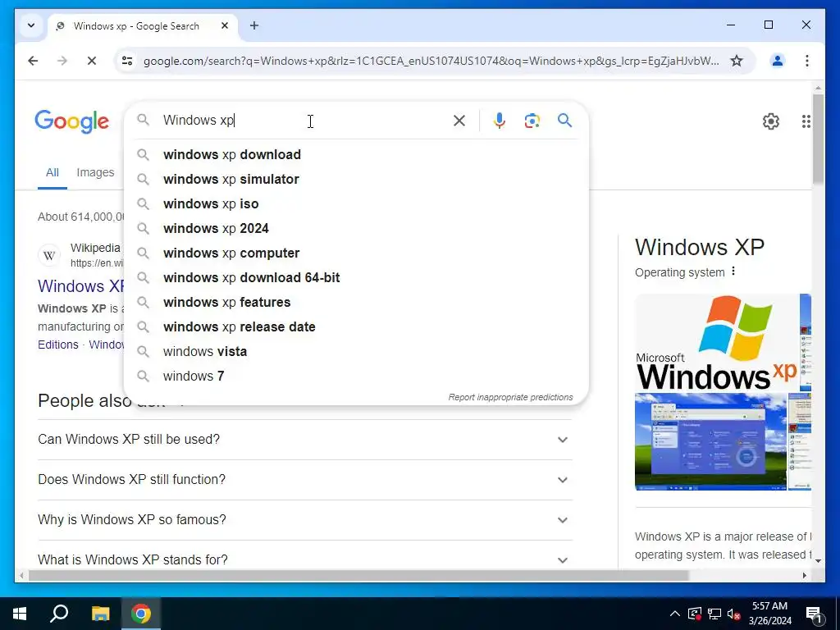The width and height of the screenshot is (840, 630).
Task: Choose the windows xp features suggestion
Action: click(x=356, y=302)
